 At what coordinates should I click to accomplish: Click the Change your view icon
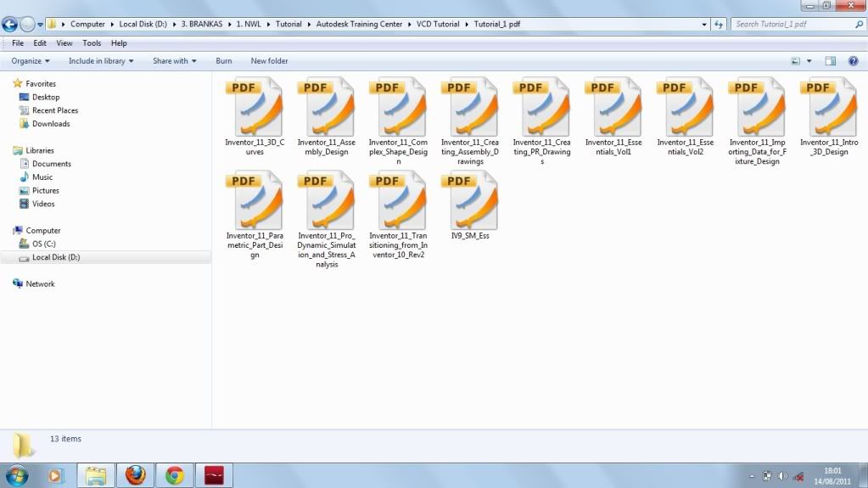[x=796, y=61]
